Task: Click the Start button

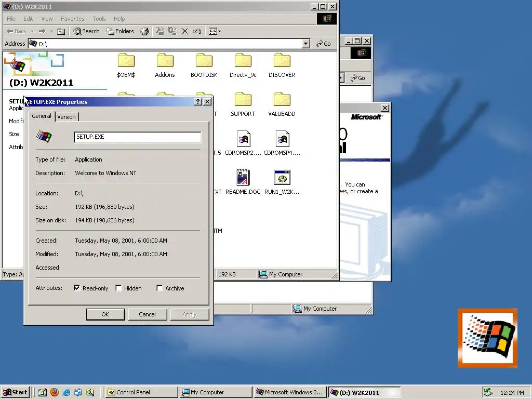Action: pyautogui.click(x=15, y=392)
